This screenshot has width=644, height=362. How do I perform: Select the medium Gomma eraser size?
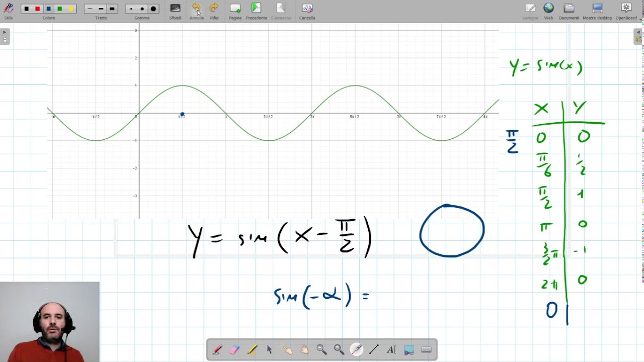click(142, 9)
